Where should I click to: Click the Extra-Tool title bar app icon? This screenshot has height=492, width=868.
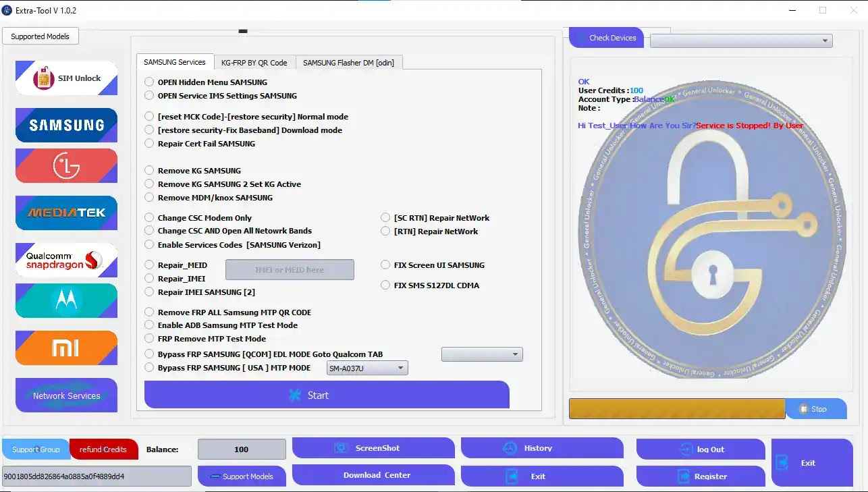(7, 10)
